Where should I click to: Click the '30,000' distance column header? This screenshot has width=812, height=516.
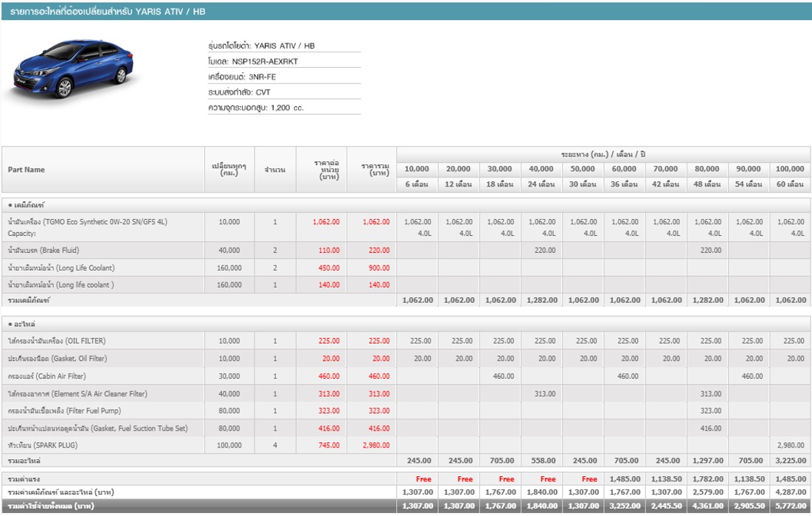500,169
